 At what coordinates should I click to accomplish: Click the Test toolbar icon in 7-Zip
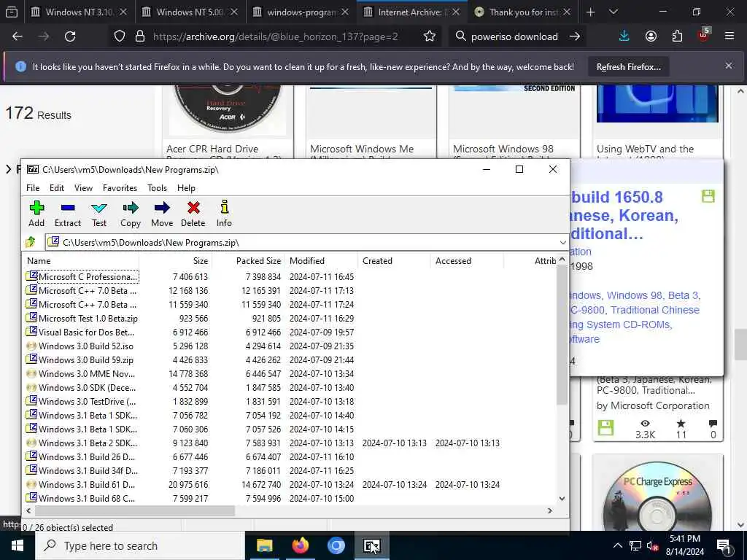99,214
